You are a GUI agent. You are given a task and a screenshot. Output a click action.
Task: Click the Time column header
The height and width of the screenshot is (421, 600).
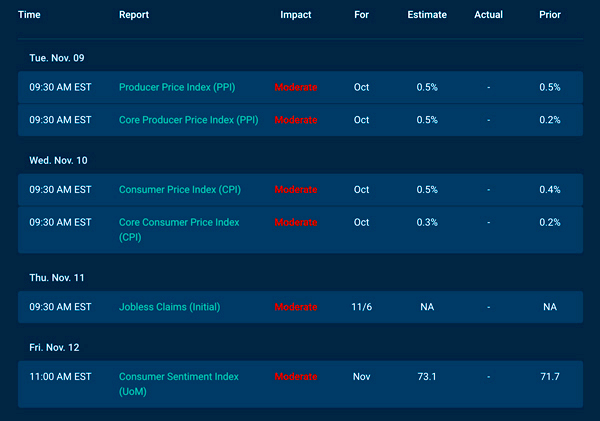29,15
